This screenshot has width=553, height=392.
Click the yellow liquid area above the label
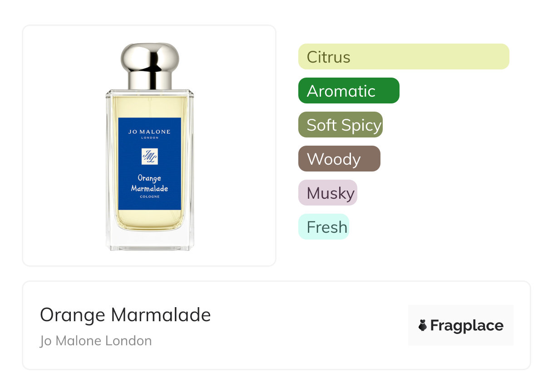pyautogui.click(x=150, y=107)
